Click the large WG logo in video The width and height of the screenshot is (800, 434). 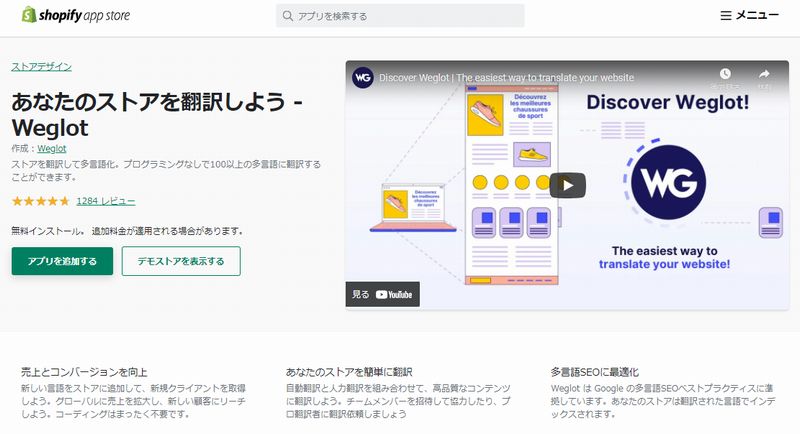click(668, 182)
